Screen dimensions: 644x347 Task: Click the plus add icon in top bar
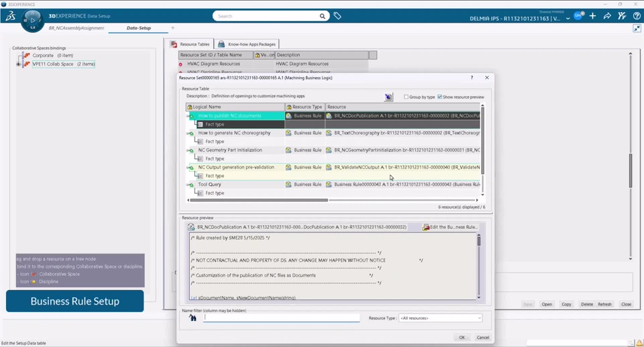pos(592,15)
